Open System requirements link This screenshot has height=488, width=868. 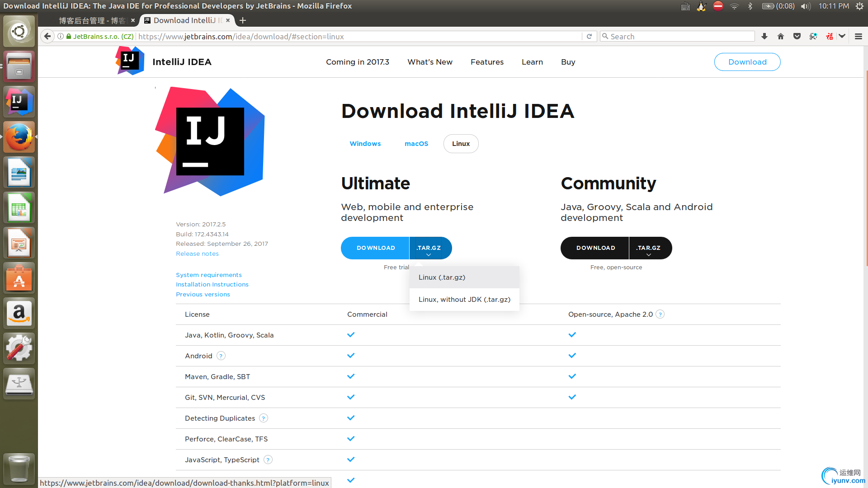tap(209, 275)
